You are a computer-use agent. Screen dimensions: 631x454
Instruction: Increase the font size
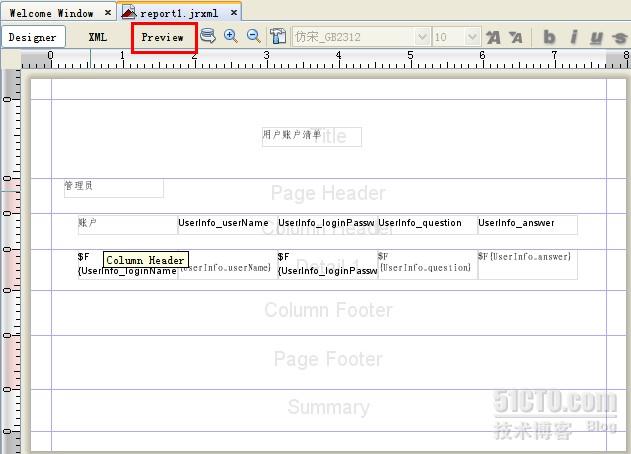click(493, 37)
